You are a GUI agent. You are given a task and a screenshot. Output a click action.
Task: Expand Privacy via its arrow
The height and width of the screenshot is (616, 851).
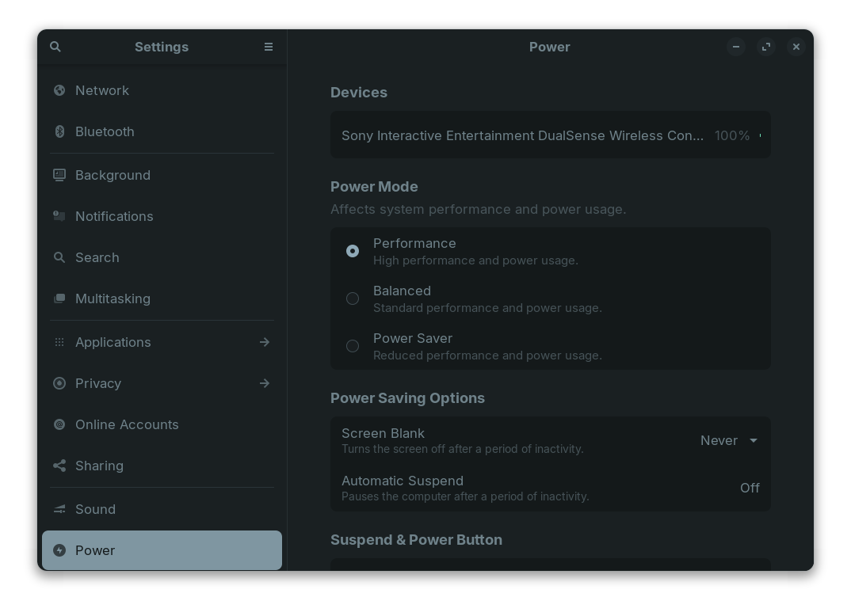[x=265, y=383]
